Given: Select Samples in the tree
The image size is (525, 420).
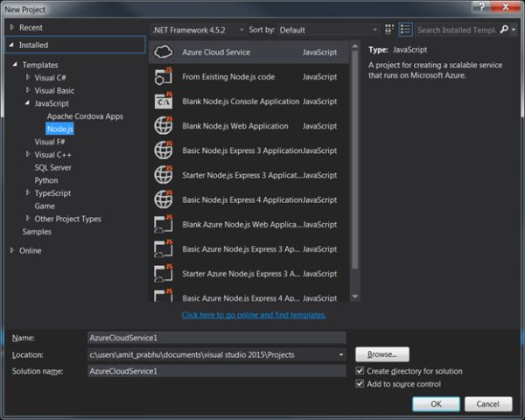Looking at the screenshot, I should coord(37,231).
